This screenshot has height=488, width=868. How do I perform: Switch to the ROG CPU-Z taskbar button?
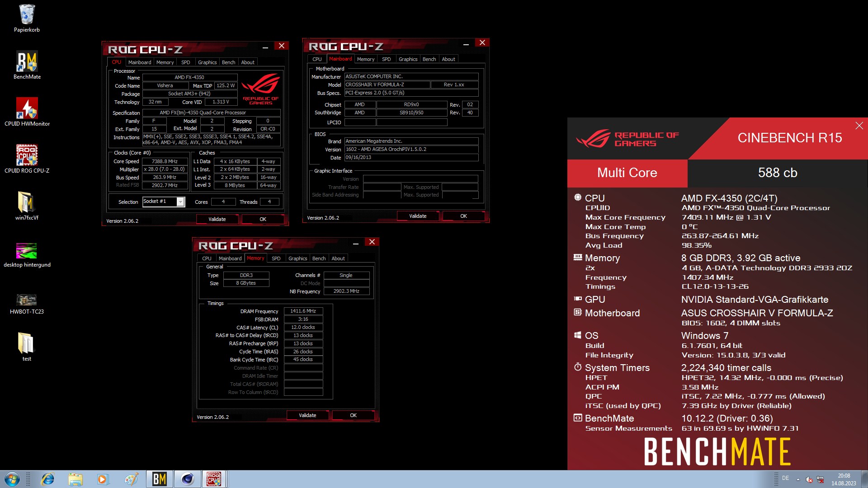tap(214, 479)
